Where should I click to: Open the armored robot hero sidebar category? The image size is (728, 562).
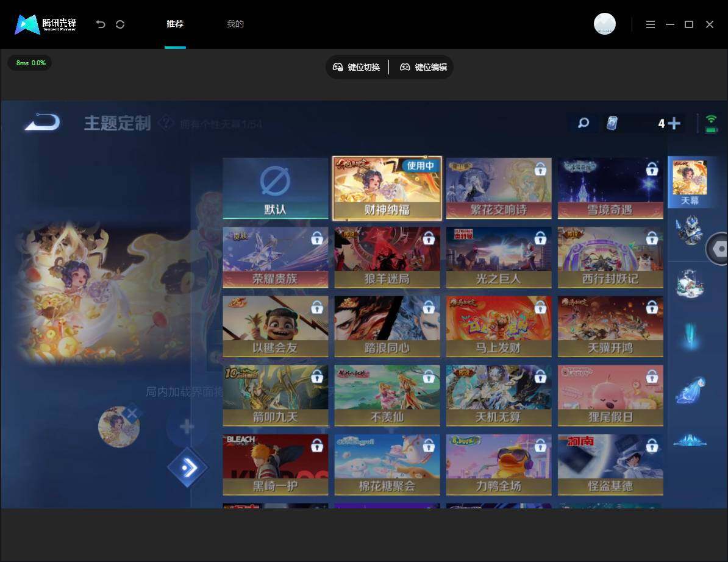click(690, 230)
